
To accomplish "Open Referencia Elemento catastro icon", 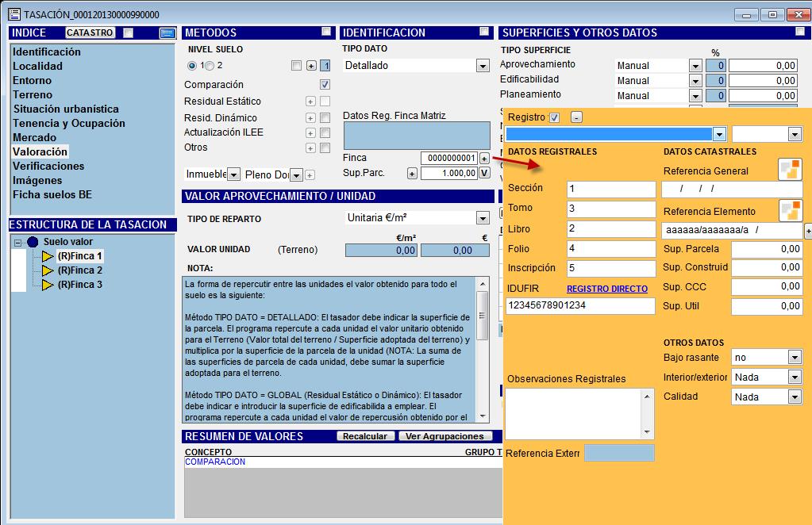I will click(x=791, y=210).
